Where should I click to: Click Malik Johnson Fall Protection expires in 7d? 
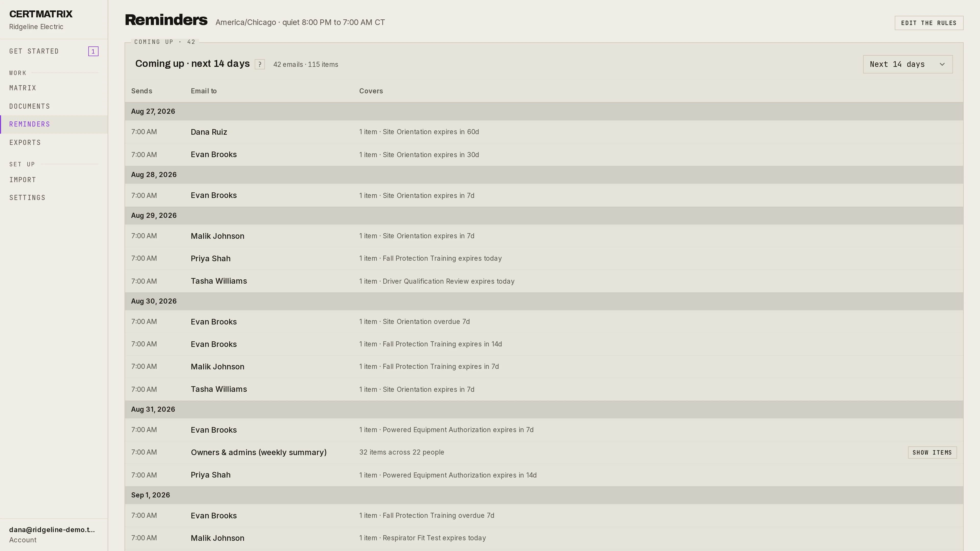point(544,367)
